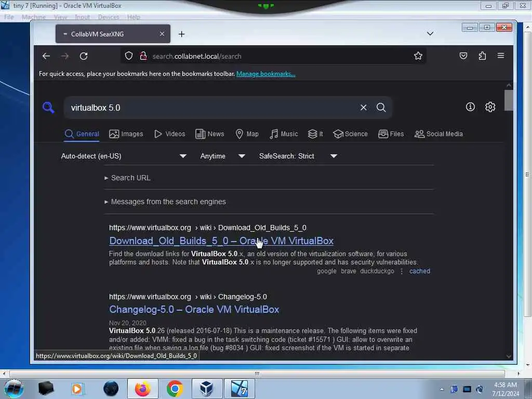
Task: Open Changelog-5.0 Oracle VM VirtualBox result
Action: click(x=194, y=310)
